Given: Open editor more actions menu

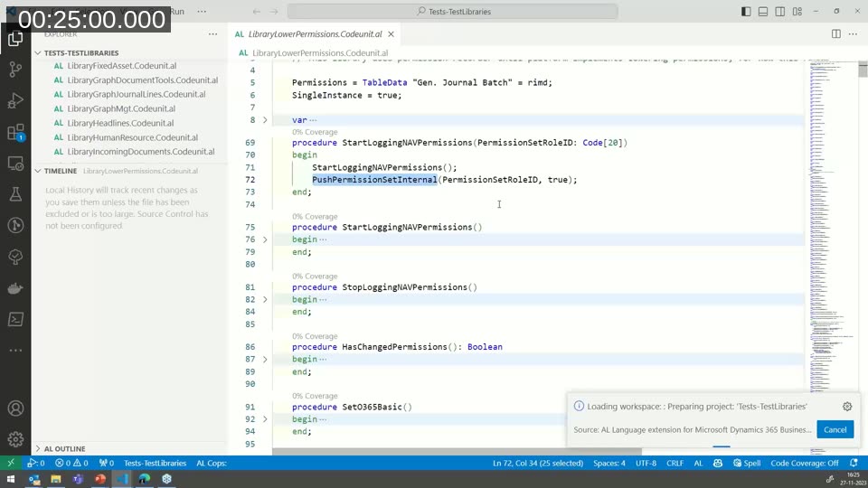Looking at the screenshot, I should point(853,33).
